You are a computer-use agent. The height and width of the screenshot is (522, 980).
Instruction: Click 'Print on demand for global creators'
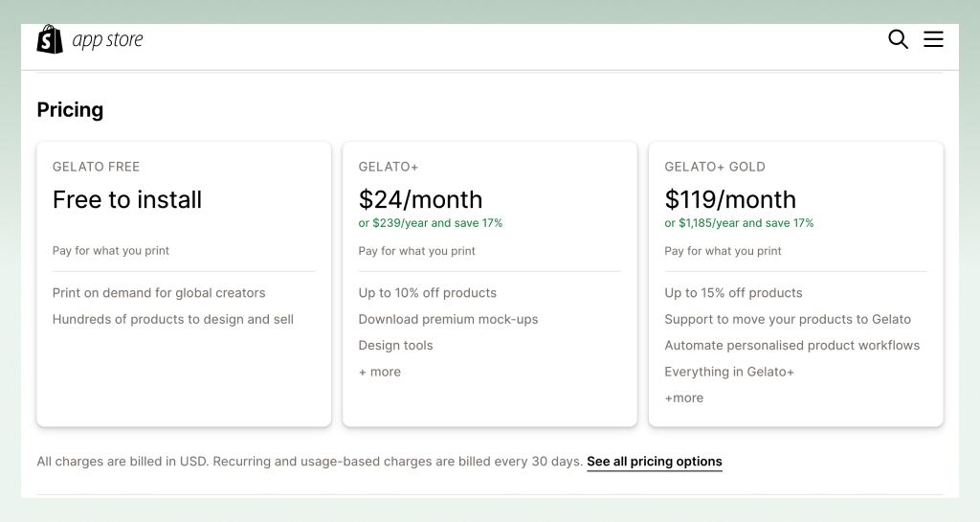tap(159, 292)
